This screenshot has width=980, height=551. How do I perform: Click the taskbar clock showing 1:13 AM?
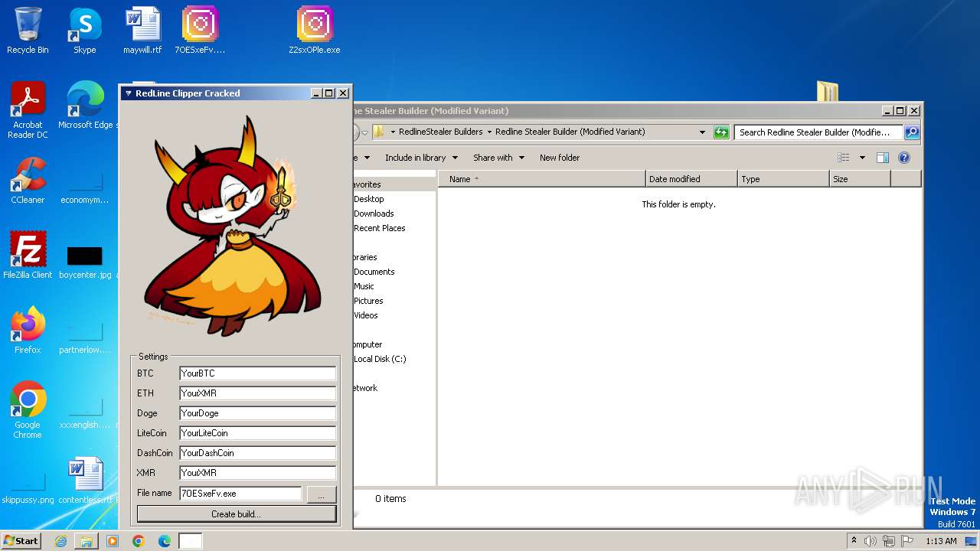[941, 541]
